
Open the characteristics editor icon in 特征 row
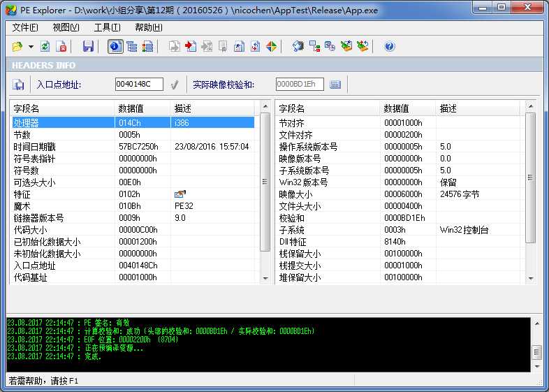tap(180, 194)
